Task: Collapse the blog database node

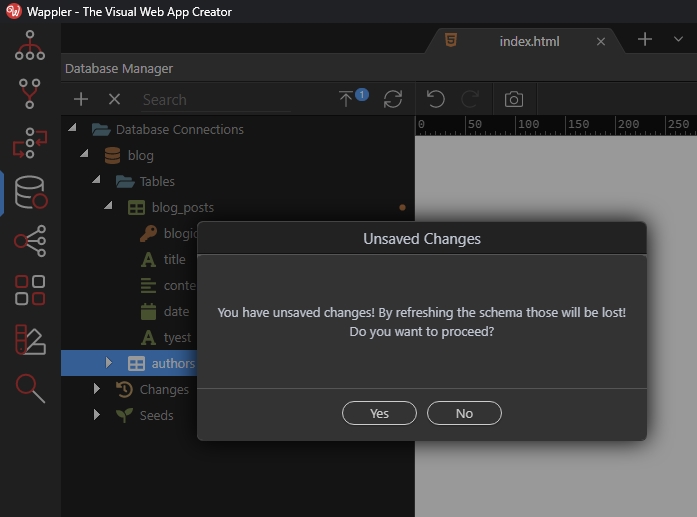Action: point(84,154)
